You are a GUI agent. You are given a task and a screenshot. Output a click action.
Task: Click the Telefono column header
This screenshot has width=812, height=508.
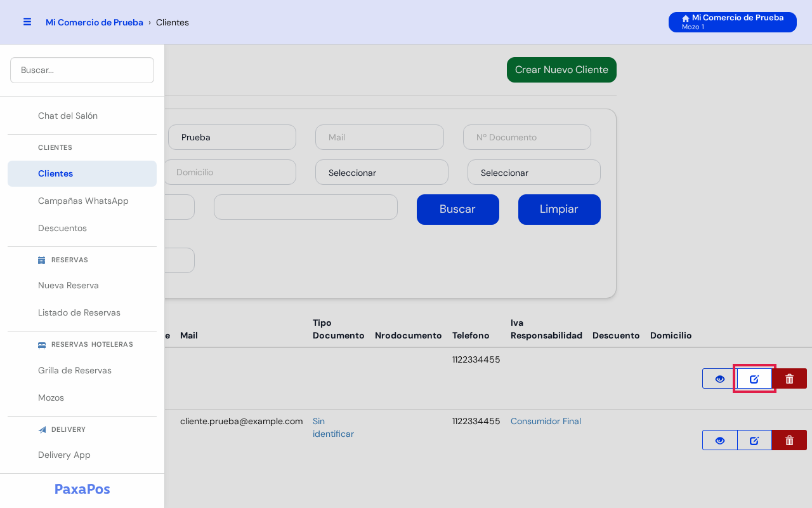tap(471, 335)
